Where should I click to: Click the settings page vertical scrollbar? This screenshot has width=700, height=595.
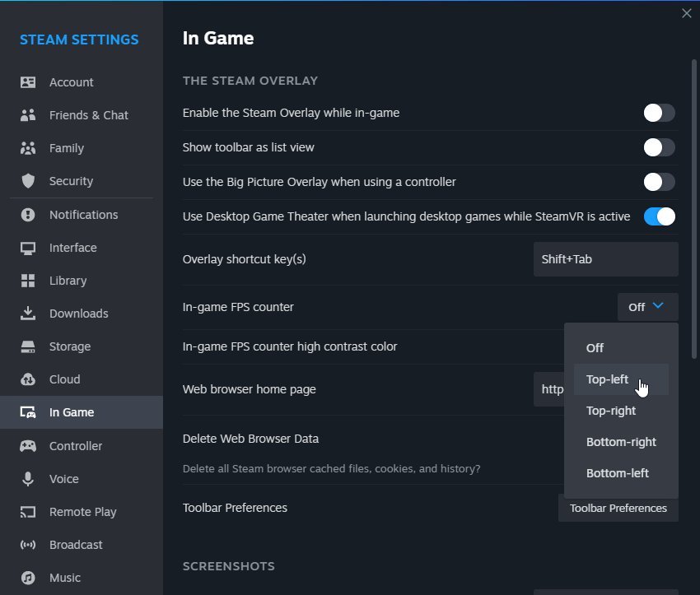click(693, 209)
